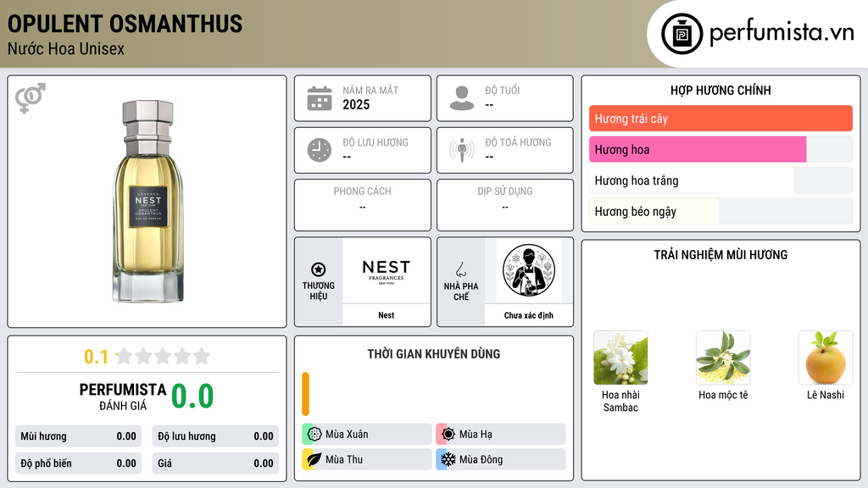Image resolution: width=868 pixels, height=488 pixels.
Task: Open the Hoa mộc tê note image
Action: (x=723, y=358)
